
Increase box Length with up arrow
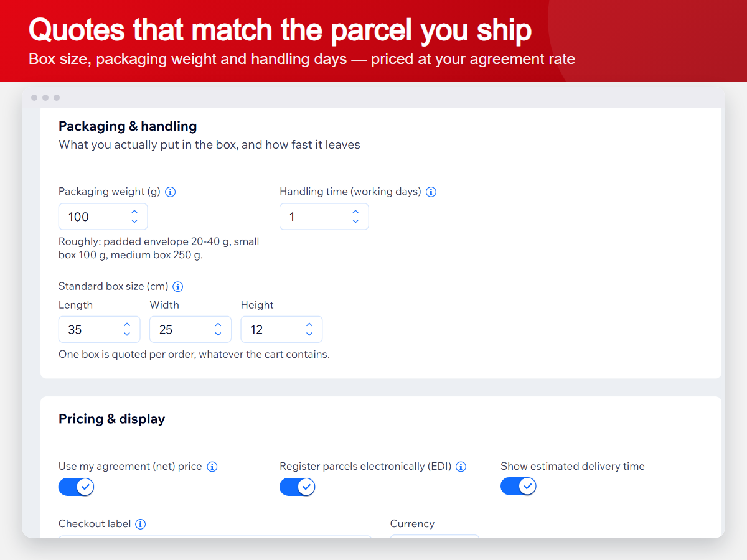127,325
